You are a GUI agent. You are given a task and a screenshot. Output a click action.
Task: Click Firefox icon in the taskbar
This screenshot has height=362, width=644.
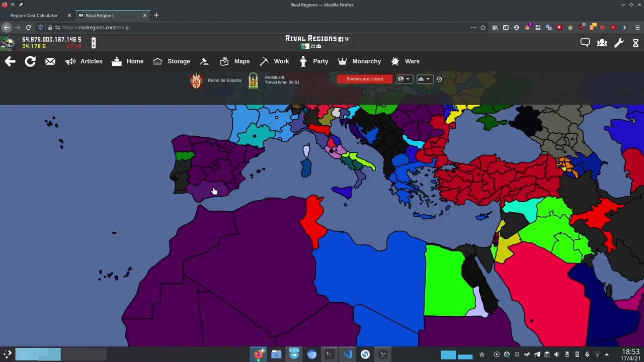coord(259,354)
